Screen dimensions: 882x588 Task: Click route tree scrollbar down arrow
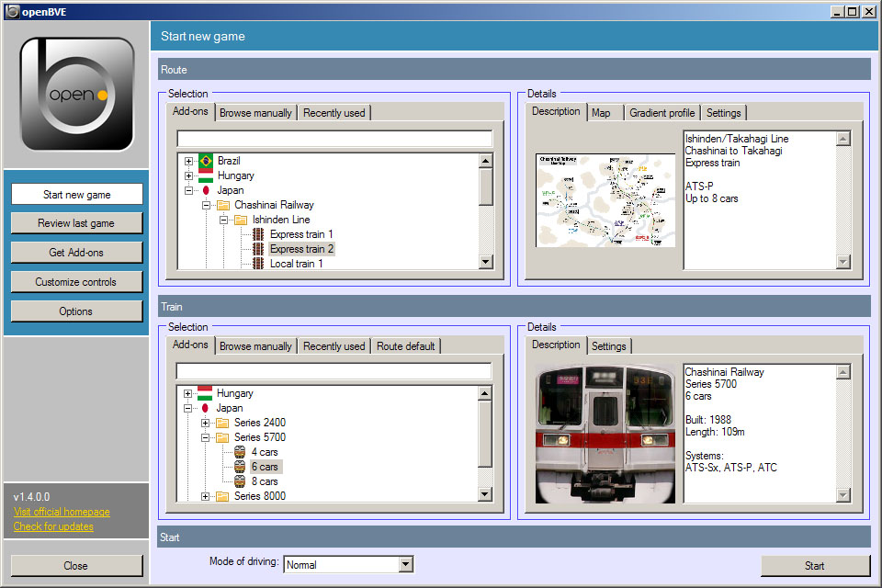(x=486, y=262)
